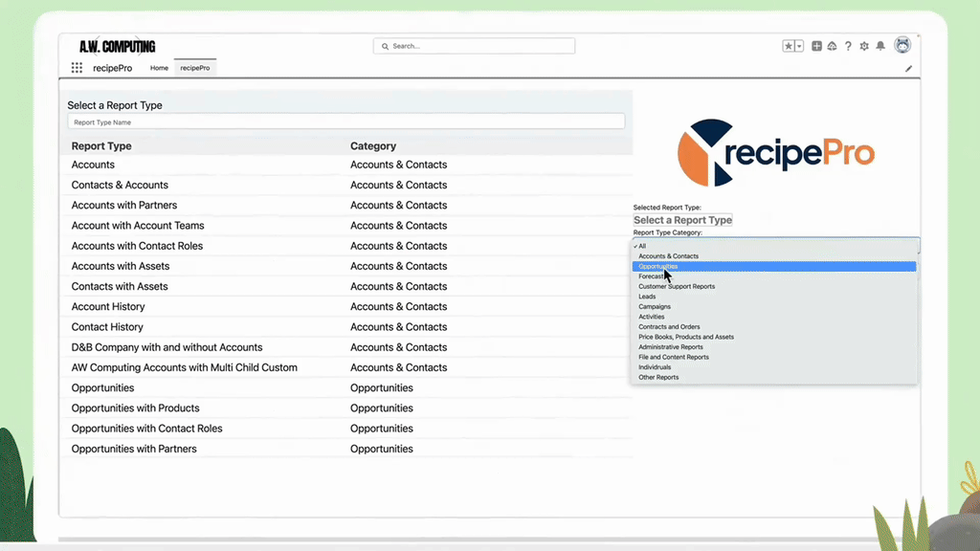The height and width of the screenshot is (551, 980).
Task: Select the Accounts report type row
Action: click(347, 165)
